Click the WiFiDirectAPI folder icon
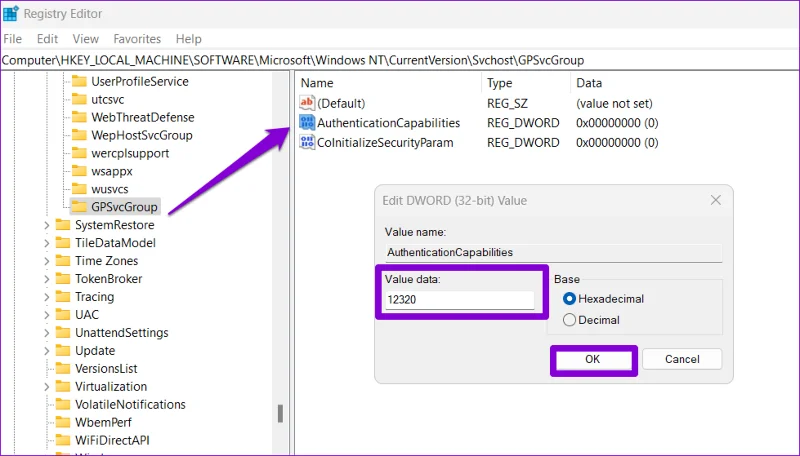This screenshot has height=456, width=800. point(63,440)
